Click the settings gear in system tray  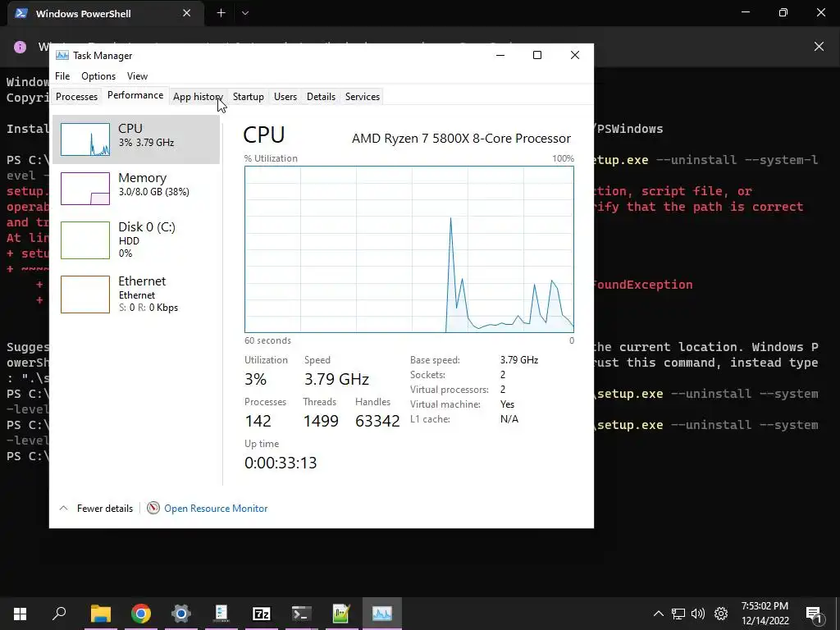click(x=721, y=614)
